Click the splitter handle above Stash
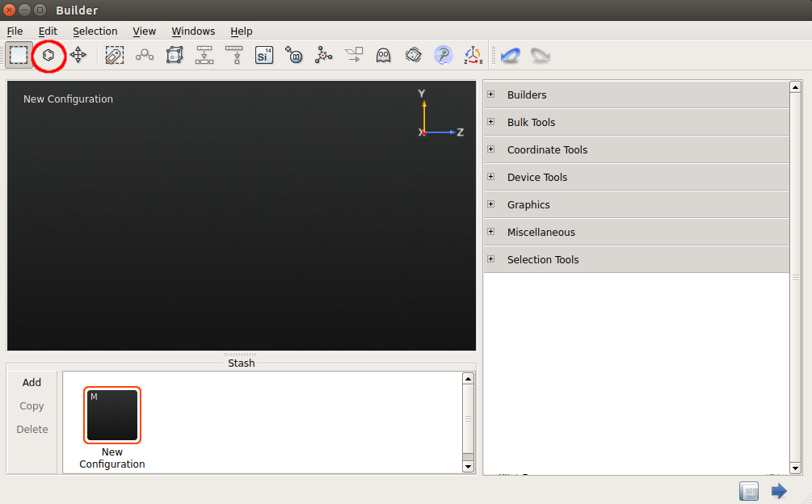812x504 pixels. tap(241, 355)
